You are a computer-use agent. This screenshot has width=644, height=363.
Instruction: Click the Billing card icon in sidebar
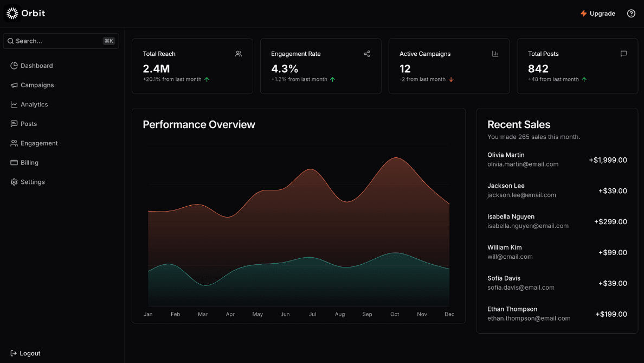pos(14,162)
